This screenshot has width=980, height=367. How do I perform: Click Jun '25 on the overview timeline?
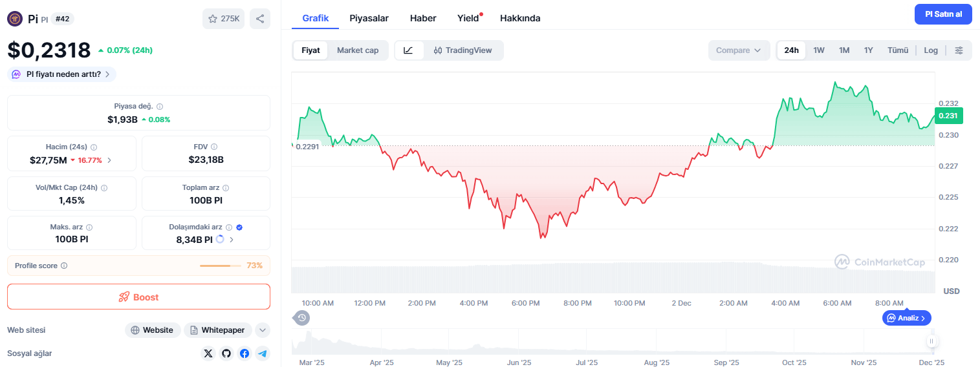(x=519, y=362)
